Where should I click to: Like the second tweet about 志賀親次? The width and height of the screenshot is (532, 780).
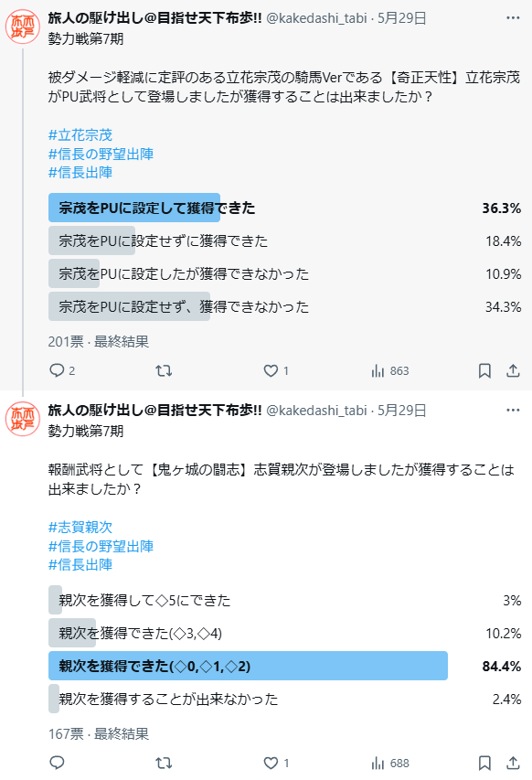pos(276,763)
